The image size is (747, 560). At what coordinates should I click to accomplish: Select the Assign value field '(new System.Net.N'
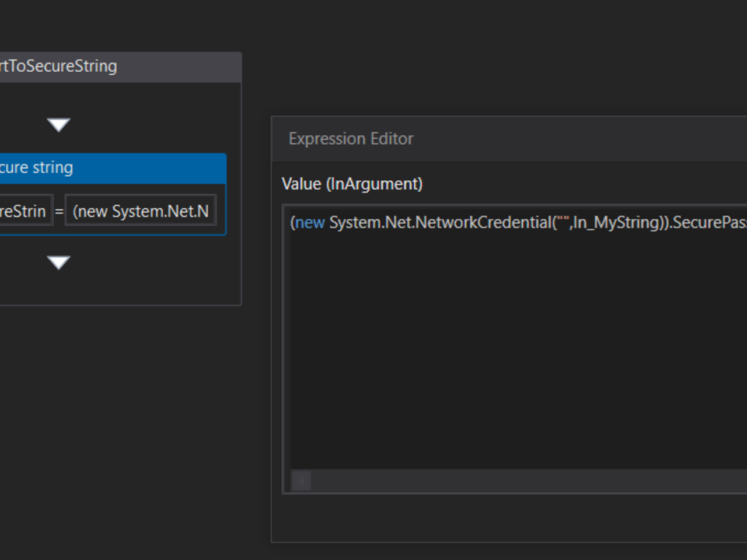140,211
